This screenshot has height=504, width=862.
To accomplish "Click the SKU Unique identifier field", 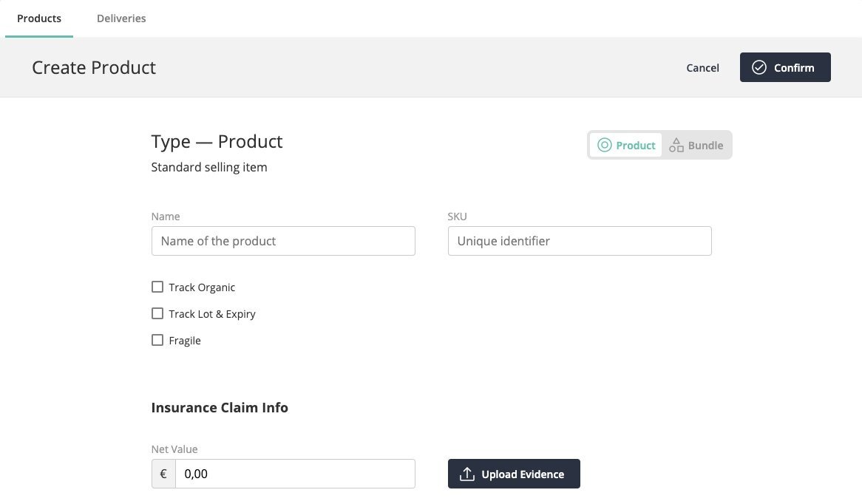I will coord(580,241).
